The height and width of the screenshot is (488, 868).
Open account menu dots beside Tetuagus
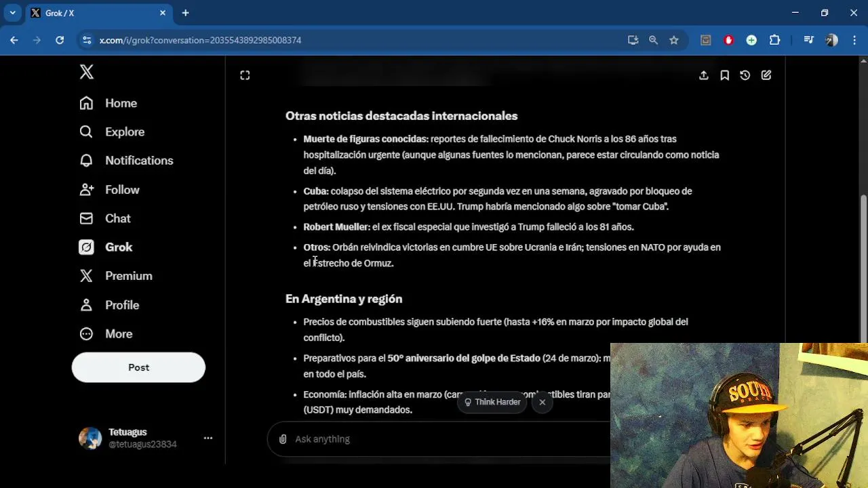click(x=208, y=438)
